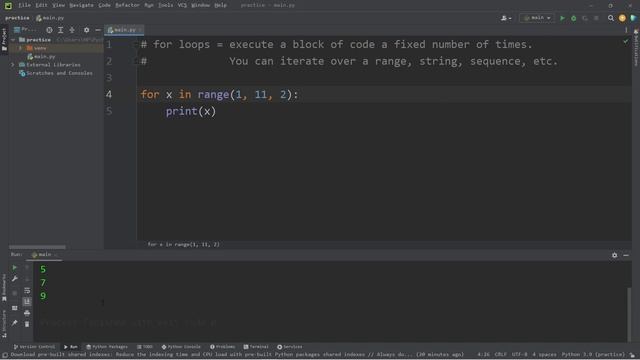This screenshot has height=360, width=640.
Task: Select Scratches and Consoles node
Action: [x=56, y=73]
